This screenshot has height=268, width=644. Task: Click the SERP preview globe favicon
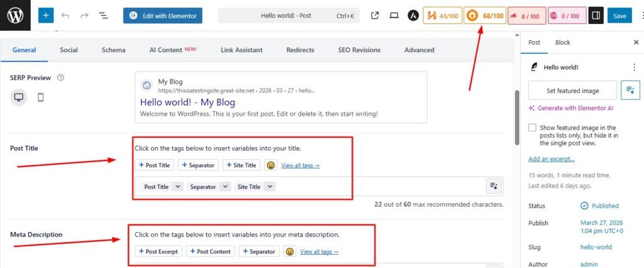pyautogui.click(x=147, y=86)
